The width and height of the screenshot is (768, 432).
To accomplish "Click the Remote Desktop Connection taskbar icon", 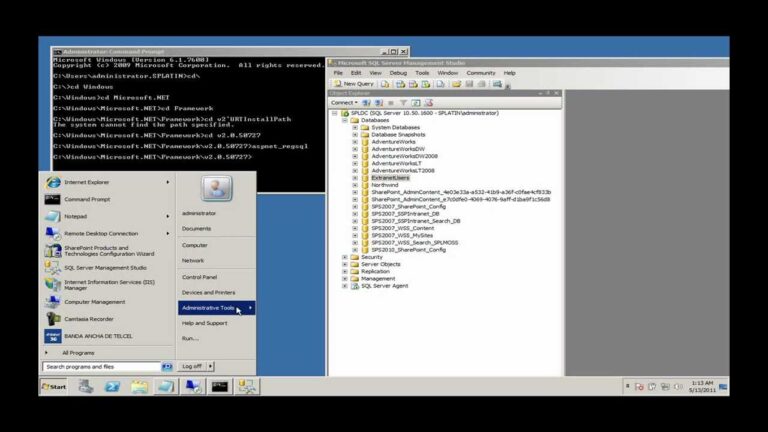I will (193, 386).
